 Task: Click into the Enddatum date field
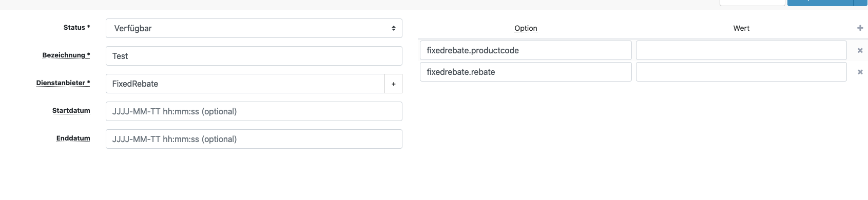pyautogui.click(x=254, y=139)
